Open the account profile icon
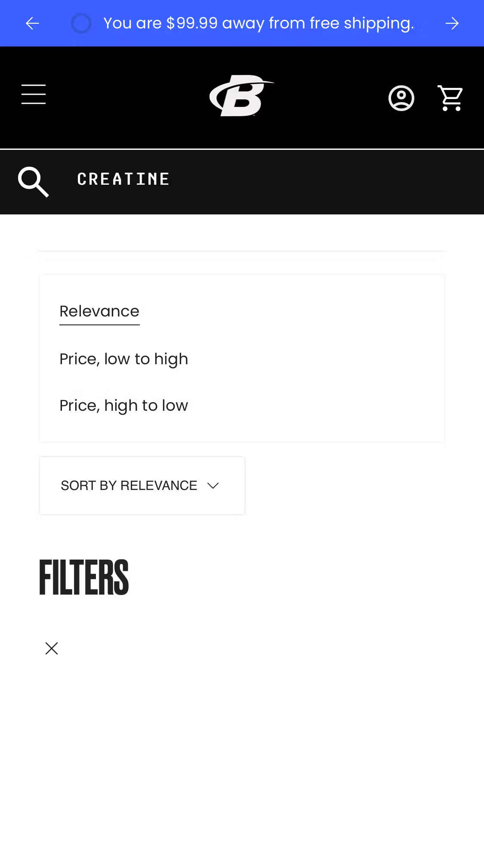The image size is (484, 868). (x=401, y=98)
